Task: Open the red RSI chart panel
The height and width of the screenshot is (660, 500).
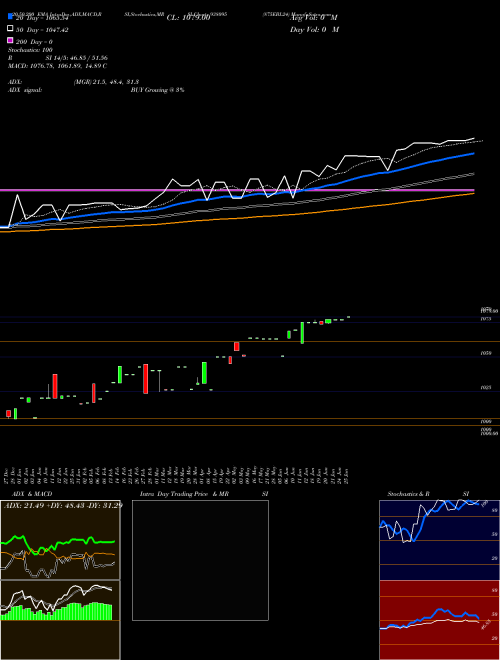Action: coord(439,620)
